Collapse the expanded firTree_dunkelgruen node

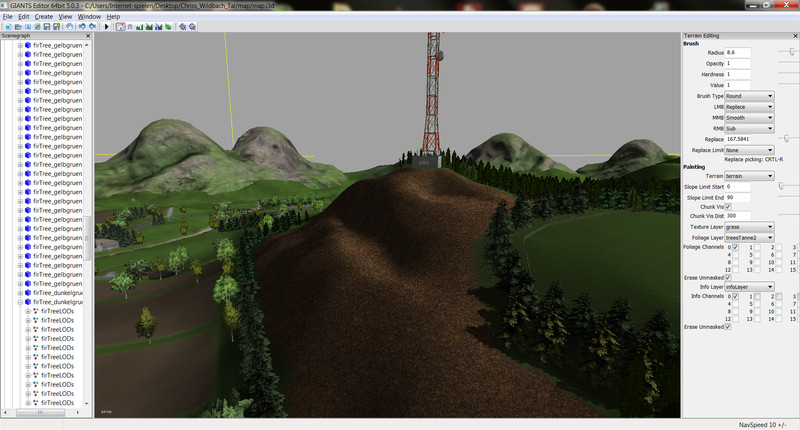[x=20, y=302]
